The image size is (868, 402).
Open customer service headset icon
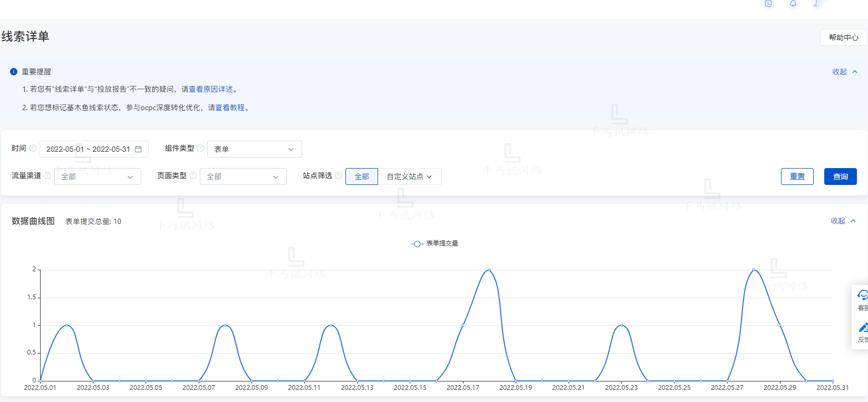coord(862,295)
